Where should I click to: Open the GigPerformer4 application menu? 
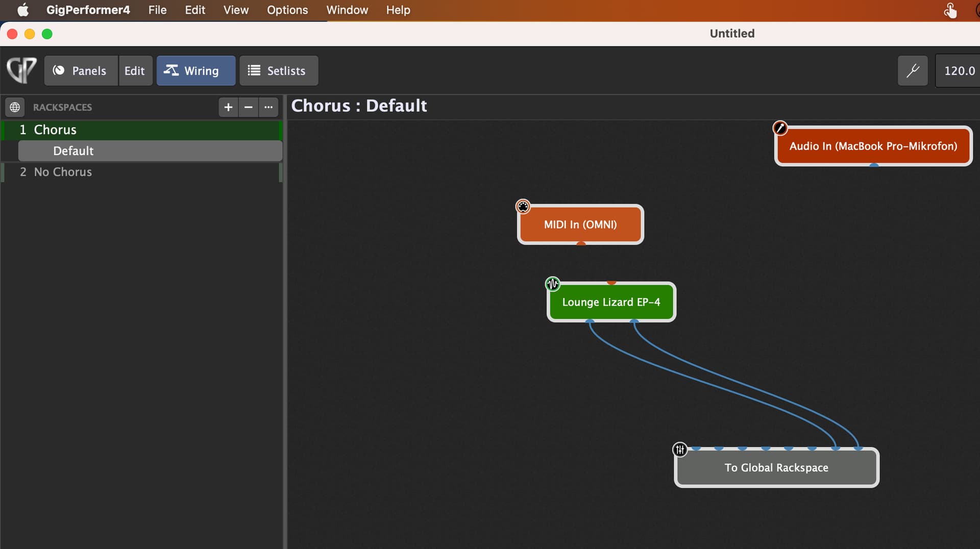(x=88, y=10)
